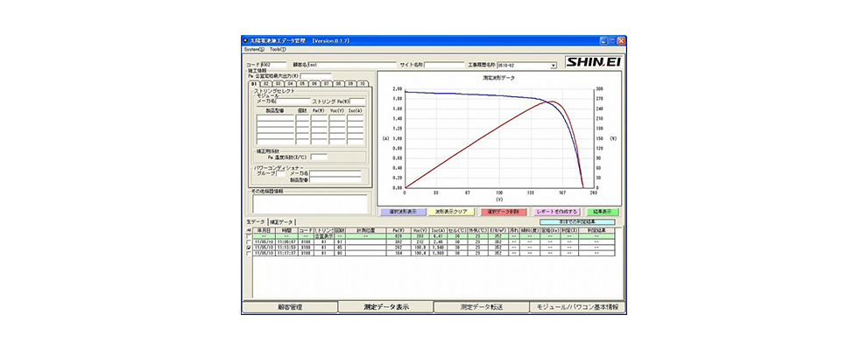Viewport: 868px width, 350px height.
Task: Click the SHIN.EI logo
Action: 594,62
